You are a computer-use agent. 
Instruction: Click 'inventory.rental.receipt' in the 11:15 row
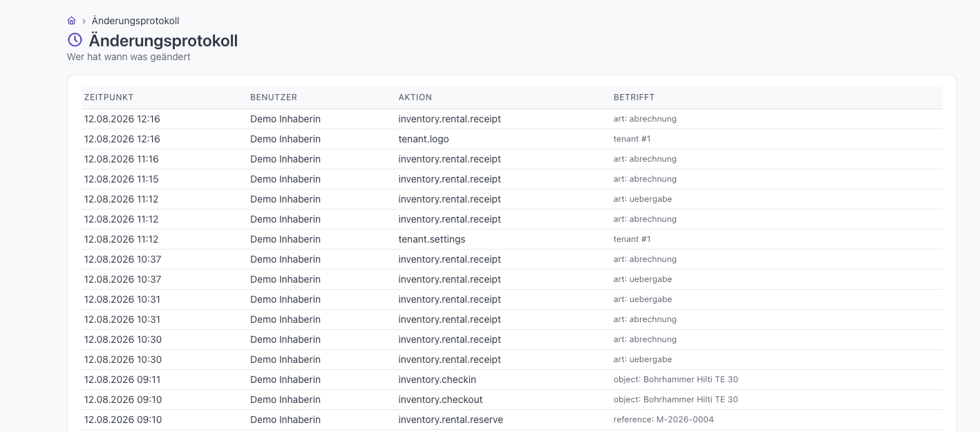450,179
